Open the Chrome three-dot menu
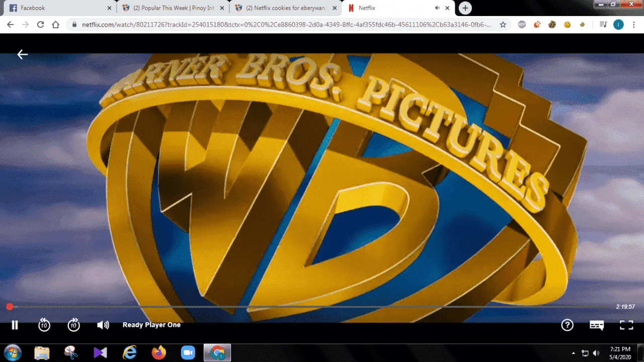644x362 pixels. tap(633, 24)
